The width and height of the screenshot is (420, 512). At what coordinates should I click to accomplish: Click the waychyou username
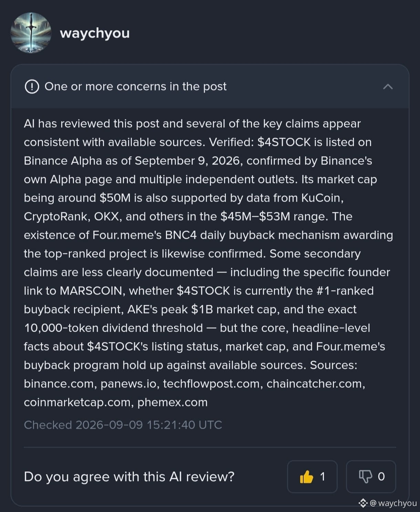(x=95, y=33)
